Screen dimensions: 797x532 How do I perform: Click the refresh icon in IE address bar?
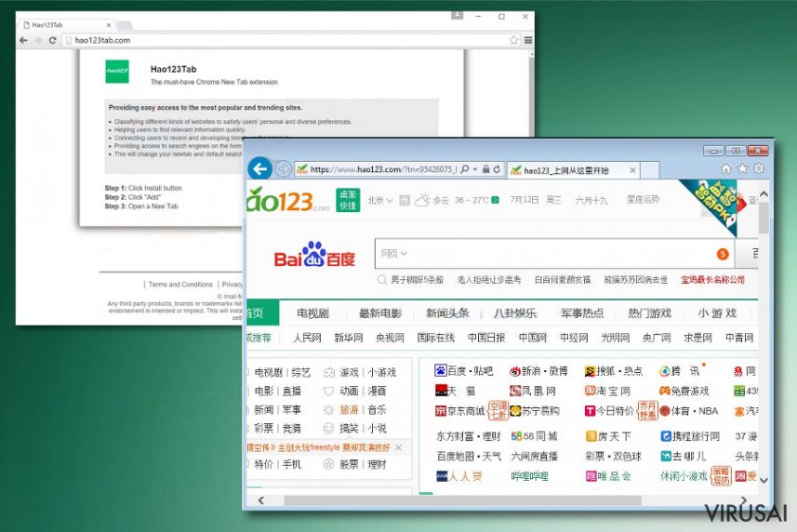pos(498,169)
